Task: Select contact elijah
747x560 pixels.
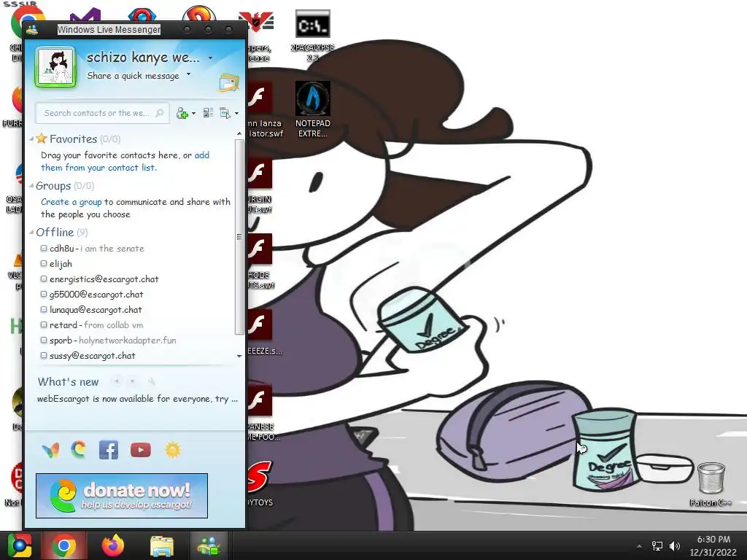Action: click(x=56, y=264)
